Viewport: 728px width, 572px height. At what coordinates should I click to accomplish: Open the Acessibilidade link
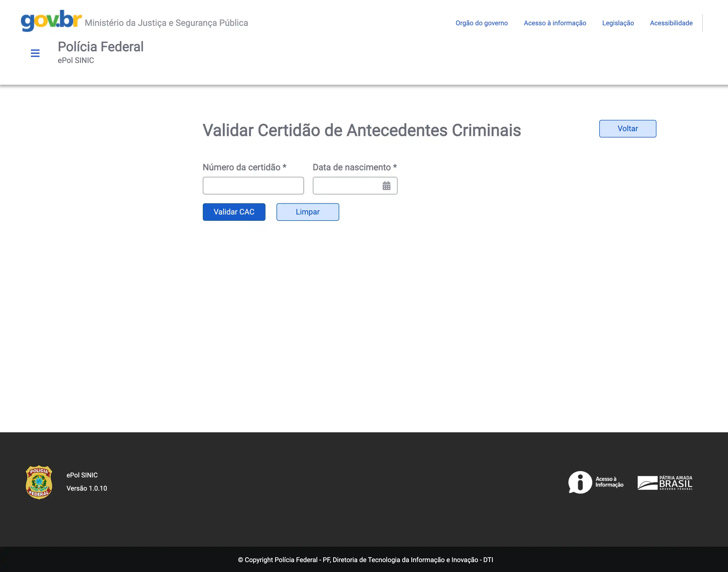[x=671, y=23]
